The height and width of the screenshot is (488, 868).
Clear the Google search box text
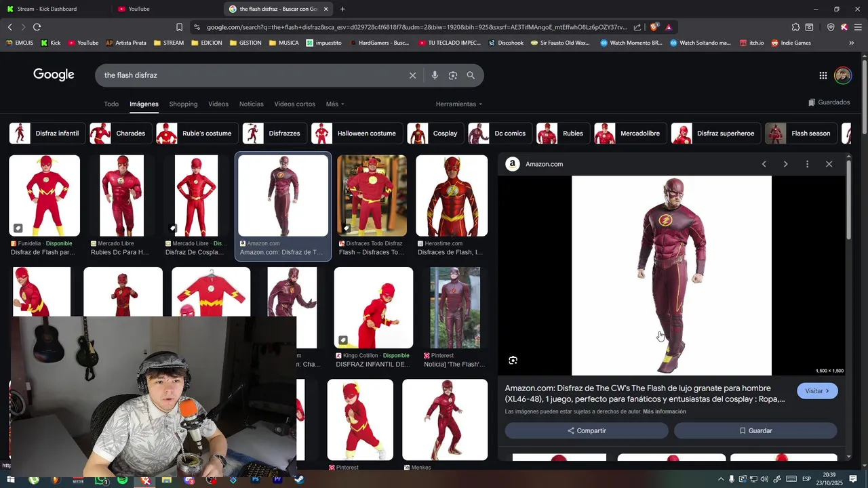point(412,75)
